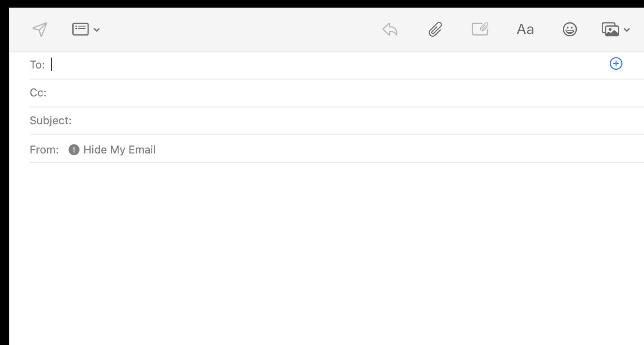Expand the header fields chevron menu
The width and height of the screenshot is (644, 345).
click(96, 30)
